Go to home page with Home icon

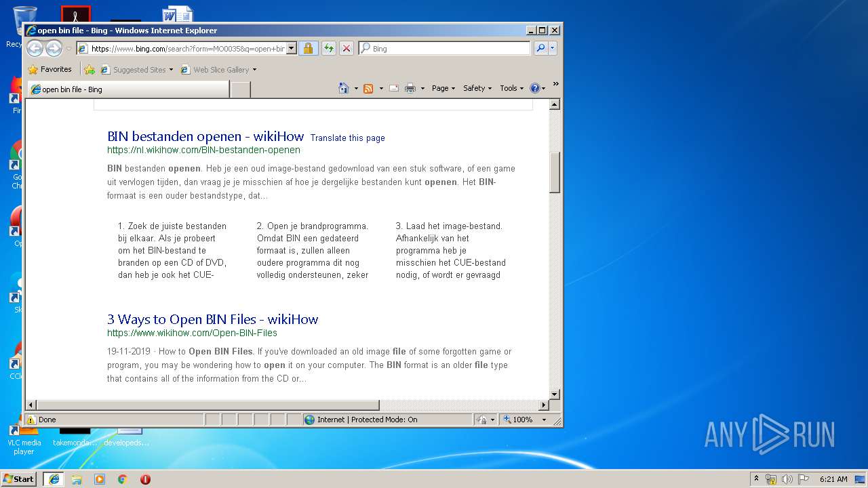pos(344,88)
